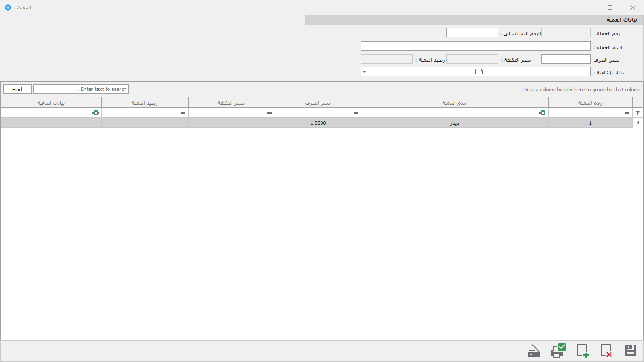Click the رصيد العملة column header
This screenshot has width=644, height=362.
point(145,103)
